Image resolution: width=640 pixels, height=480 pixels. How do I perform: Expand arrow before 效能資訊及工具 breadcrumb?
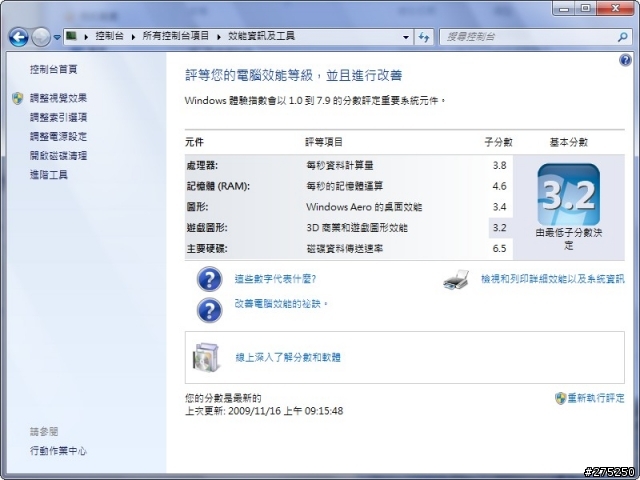(x=219, y=37)
